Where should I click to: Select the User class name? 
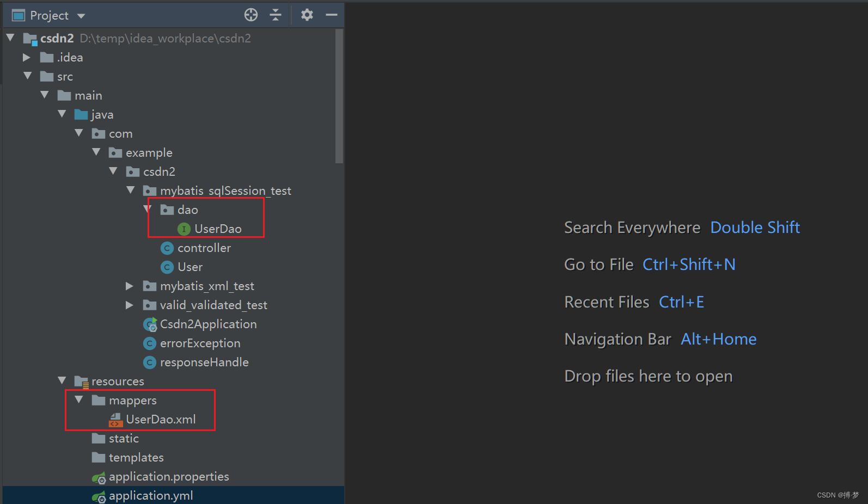(190, 267)
